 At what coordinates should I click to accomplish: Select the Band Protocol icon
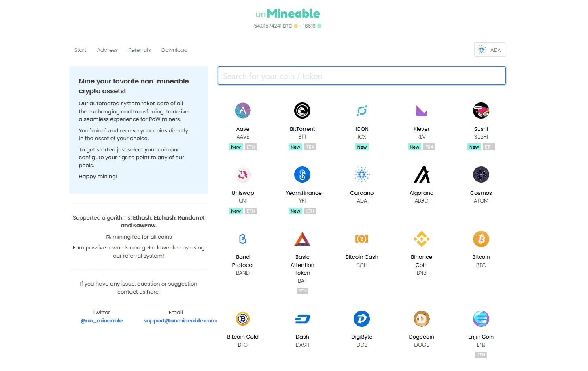point(243,239)
